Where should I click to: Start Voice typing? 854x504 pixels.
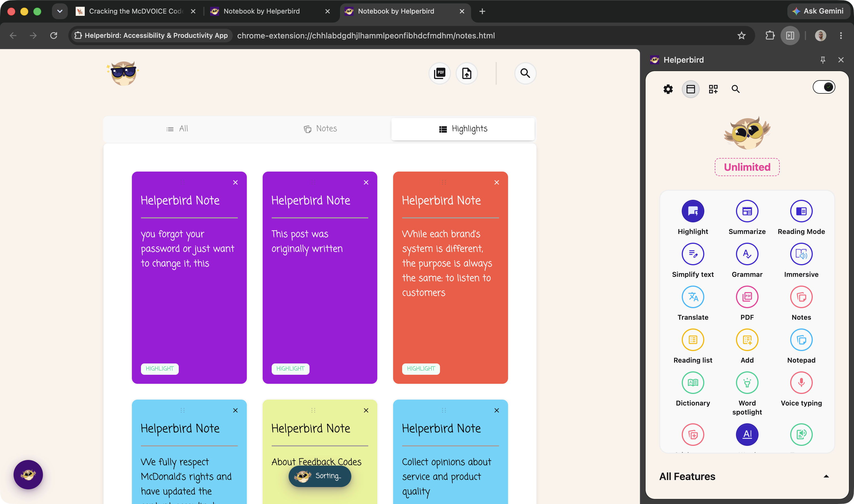pos(801,383)
